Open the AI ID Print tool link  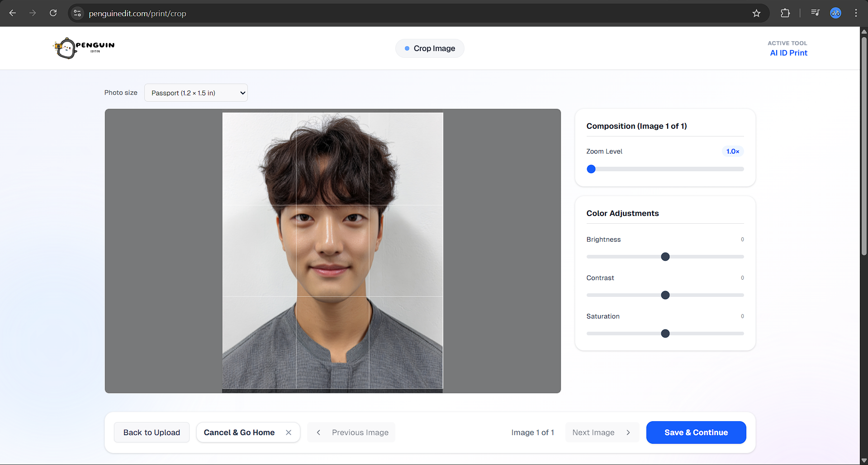[788, 53]
